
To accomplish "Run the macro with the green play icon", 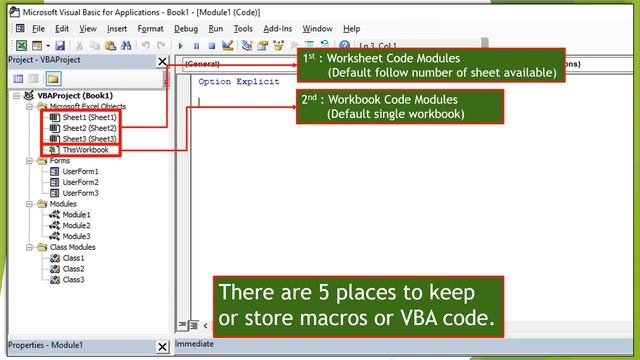I will (x=180, y=46).
